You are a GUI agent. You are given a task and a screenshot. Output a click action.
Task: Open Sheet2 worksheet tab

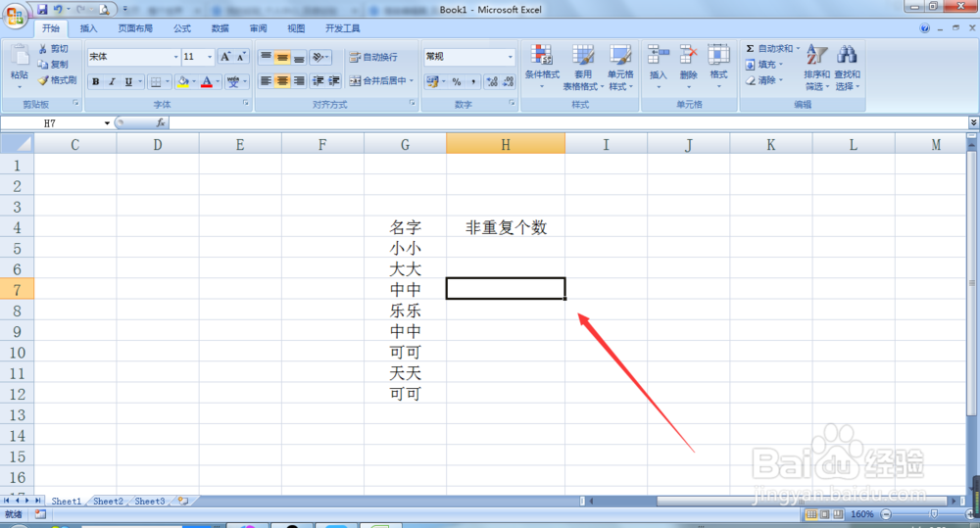(x=108, y=502)
